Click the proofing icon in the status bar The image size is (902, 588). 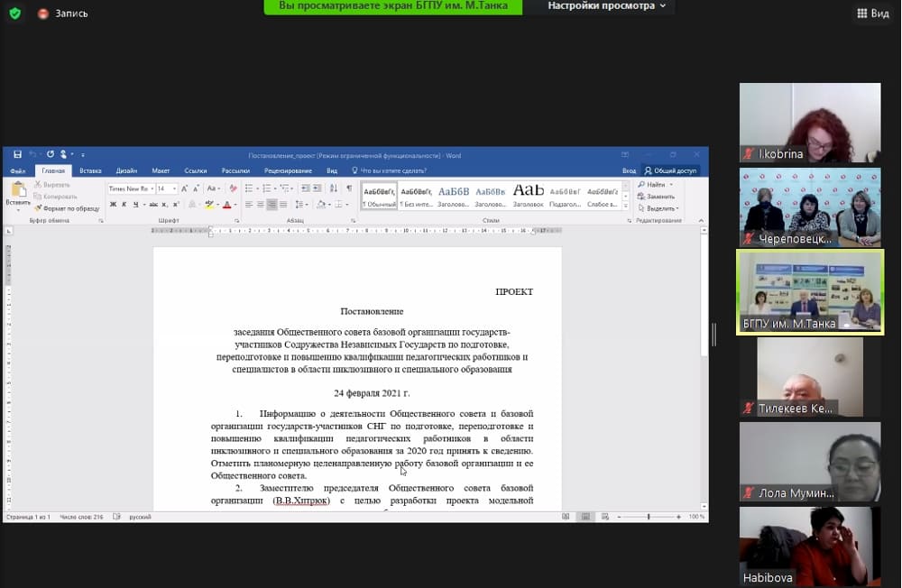click(116, 517)
